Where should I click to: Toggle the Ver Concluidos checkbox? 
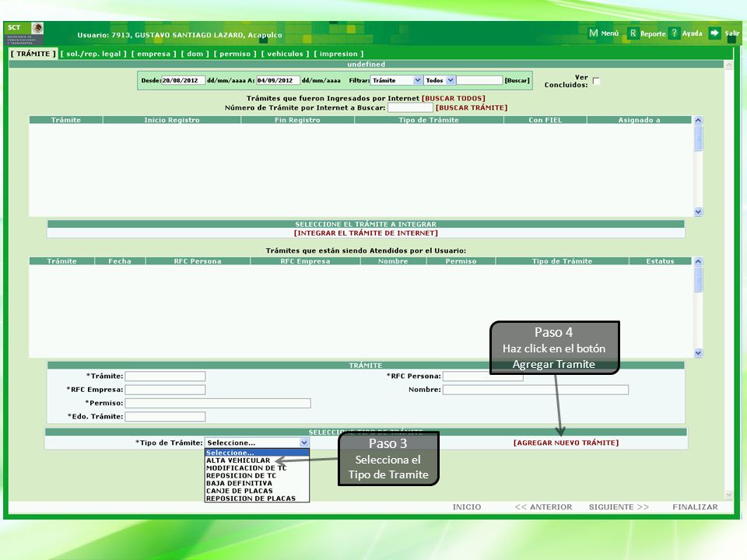[x=596, y=81]
